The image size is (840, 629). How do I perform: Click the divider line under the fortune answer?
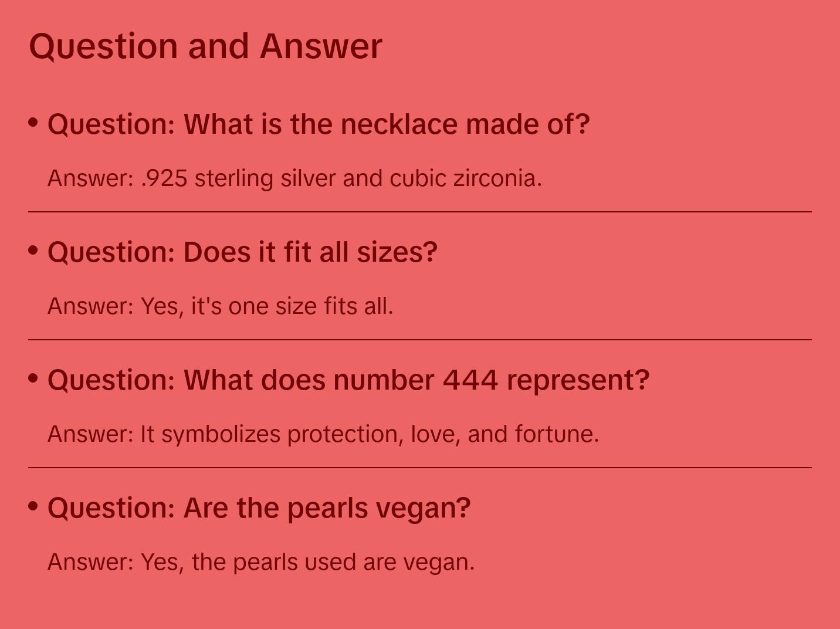420,468
